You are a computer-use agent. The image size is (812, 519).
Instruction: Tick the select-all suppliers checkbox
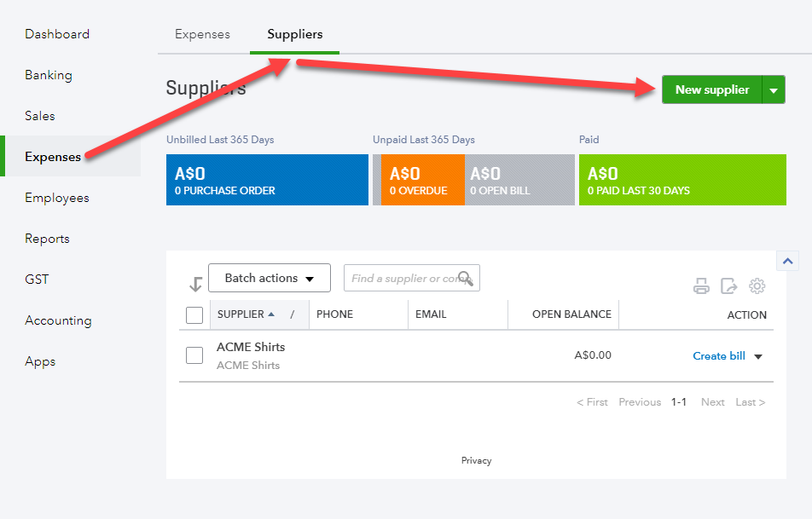194,314
